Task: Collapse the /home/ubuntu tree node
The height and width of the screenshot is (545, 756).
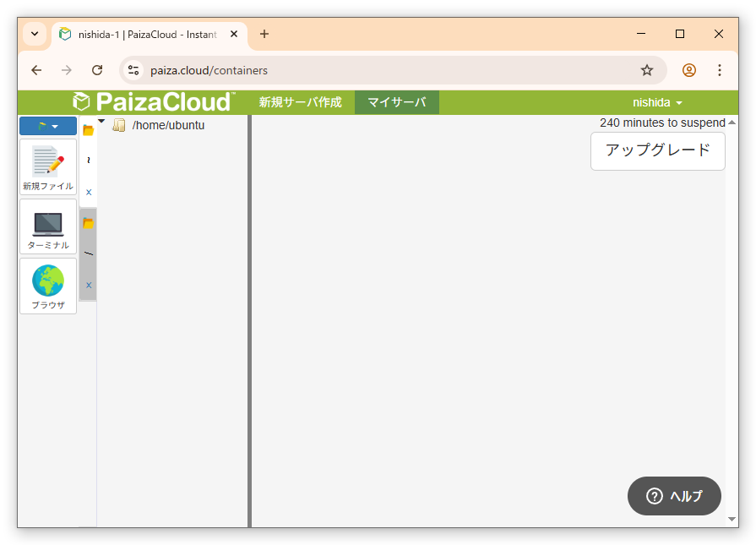Action: click(101, 120)
